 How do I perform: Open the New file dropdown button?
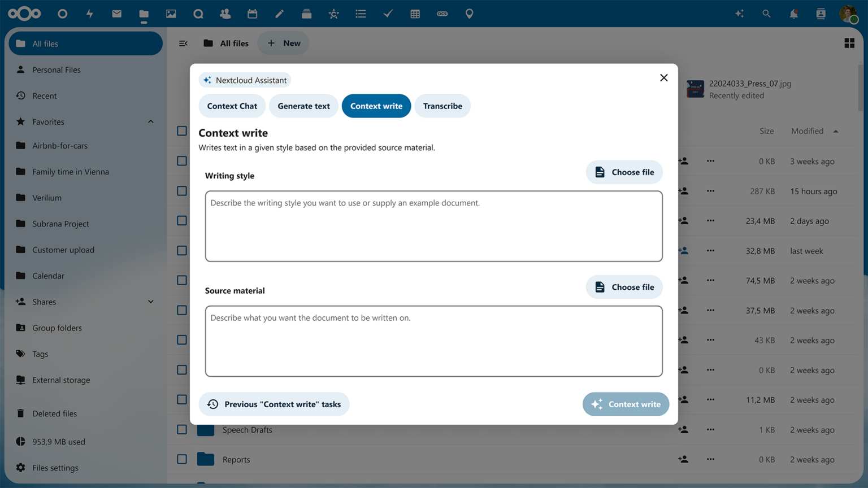[x=283, y=43]
